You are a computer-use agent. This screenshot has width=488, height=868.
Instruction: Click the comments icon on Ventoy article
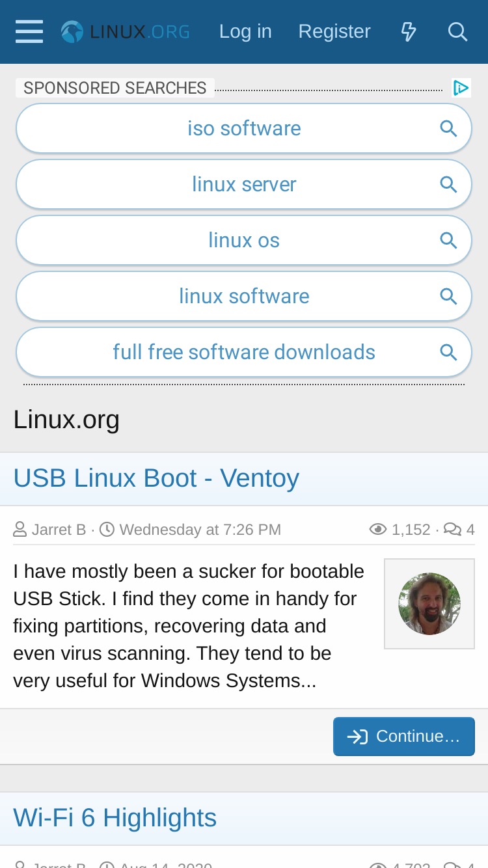453,530
